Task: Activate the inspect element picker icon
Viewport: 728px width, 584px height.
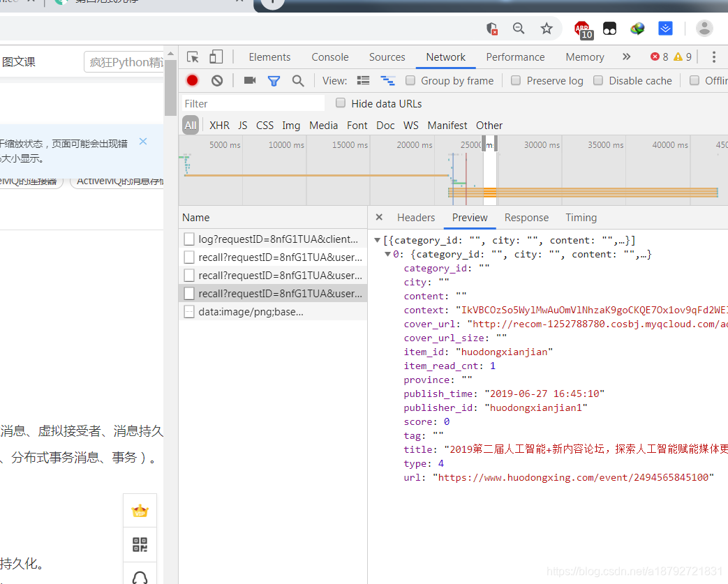Action: coord(193,57)
